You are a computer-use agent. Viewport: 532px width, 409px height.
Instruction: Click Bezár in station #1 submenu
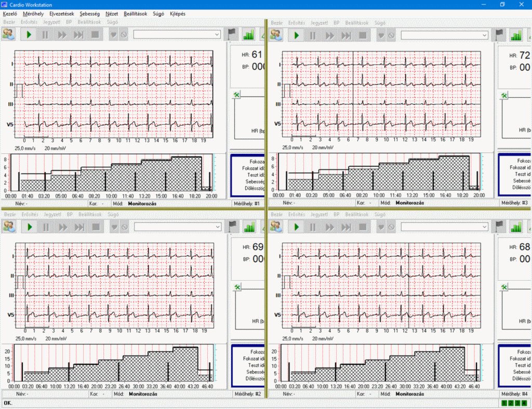9,22
